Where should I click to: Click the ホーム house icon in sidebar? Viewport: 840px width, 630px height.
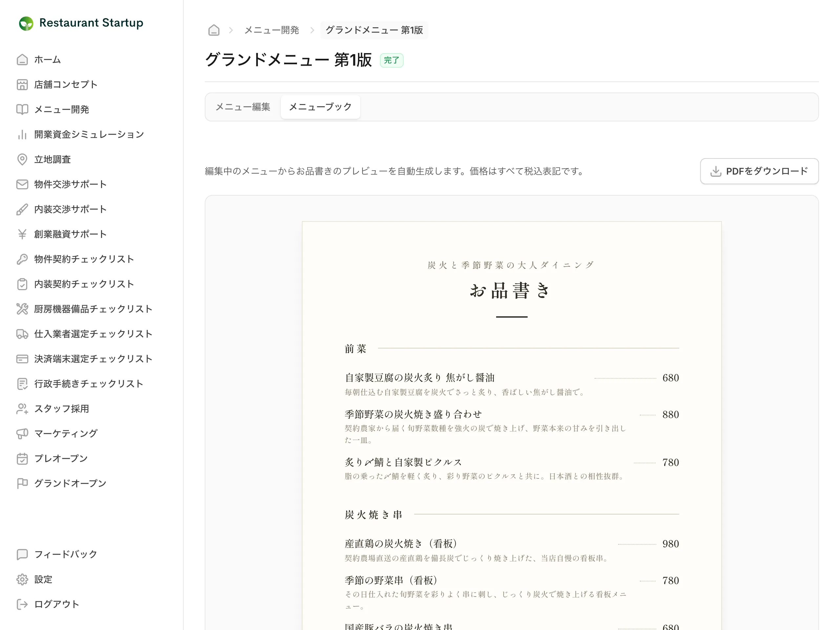(22, 60)
